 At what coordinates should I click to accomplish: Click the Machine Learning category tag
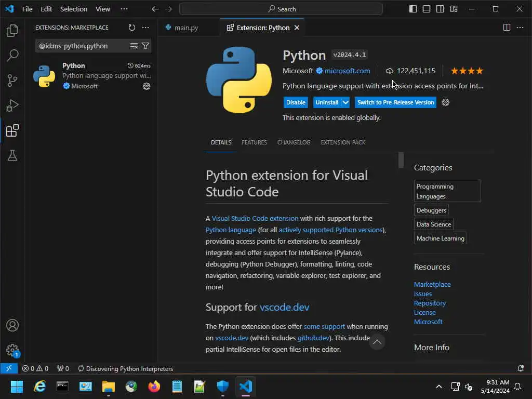tap(441, 238)
